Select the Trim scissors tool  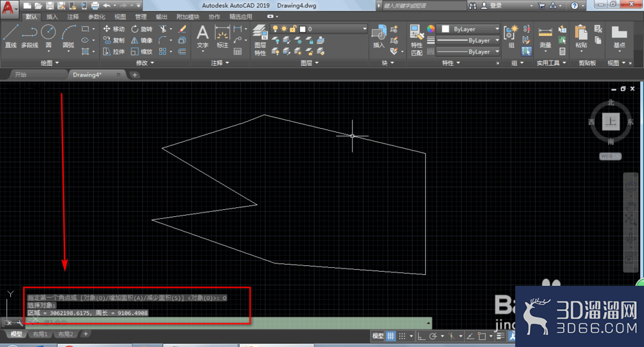(163, 29)
